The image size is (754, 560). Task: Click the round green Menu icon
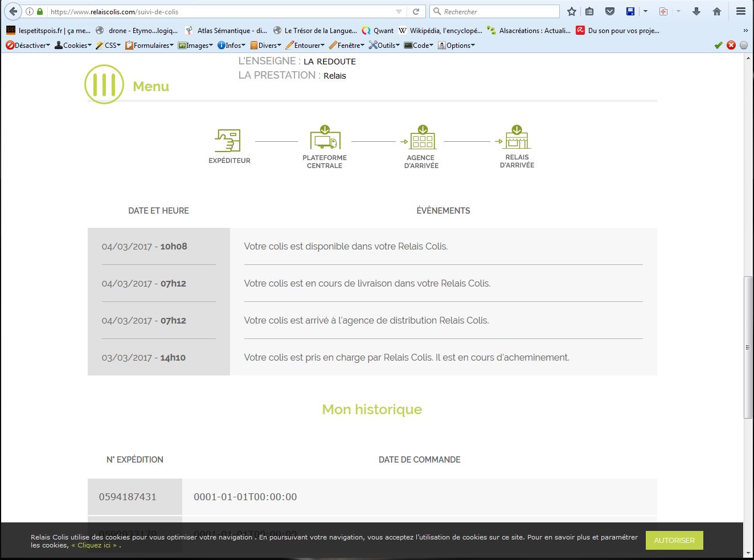tap(104, 84)
